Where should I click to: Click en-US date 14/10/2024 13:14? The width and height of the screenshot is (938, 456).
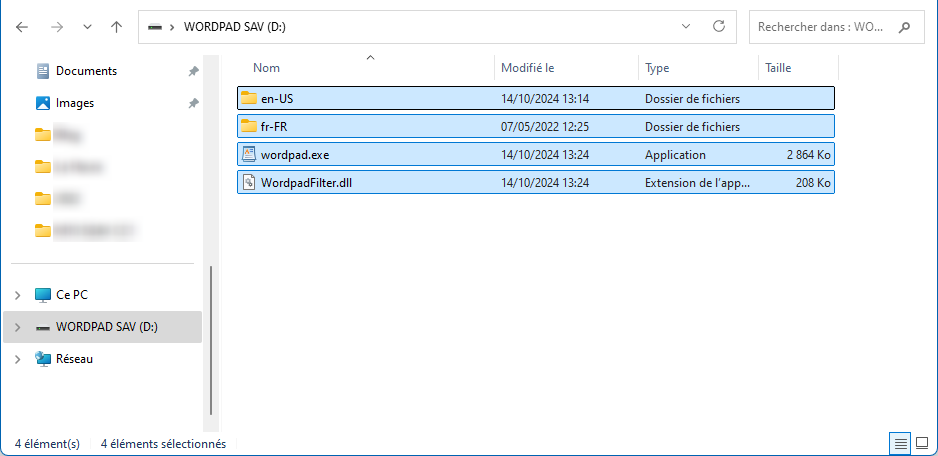coord(545,99)
